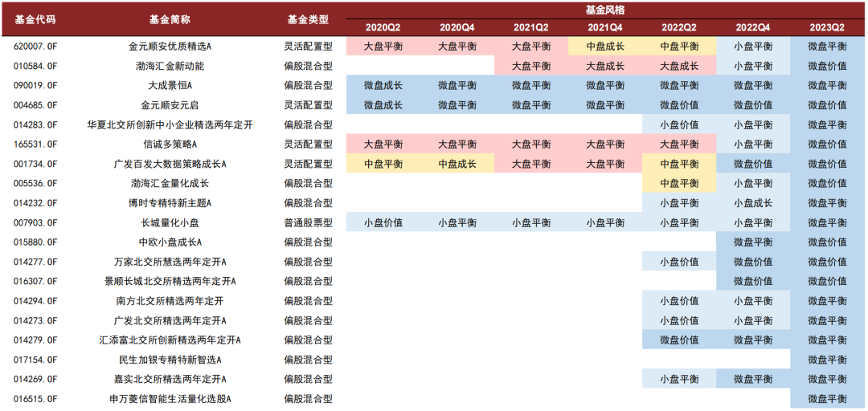Click the 基金风格 header title
Screen dimensions: 868x411
point(606,10)
